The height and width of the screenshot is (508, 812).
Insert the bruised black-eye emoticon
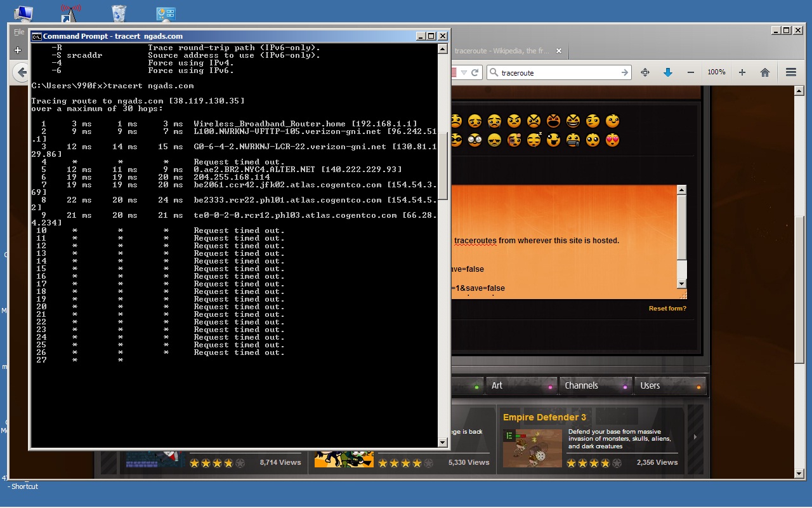coord(514,140)
